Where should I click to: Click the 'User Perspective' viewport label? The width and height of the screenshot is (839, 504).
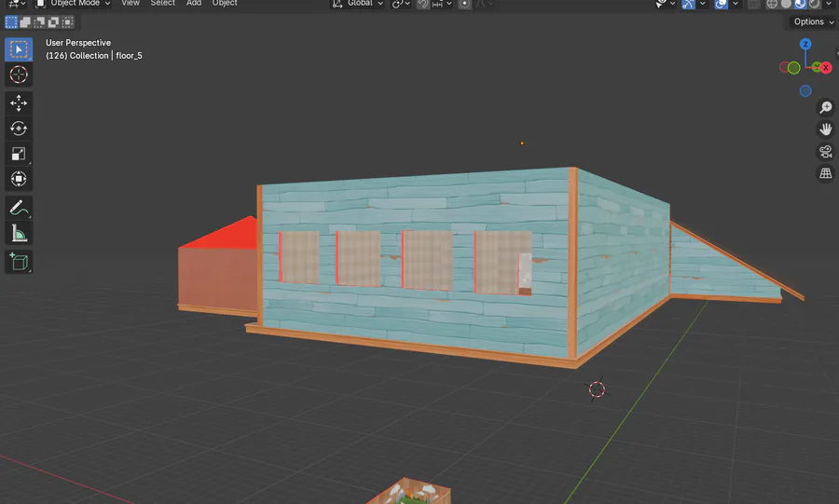point(78,43)
